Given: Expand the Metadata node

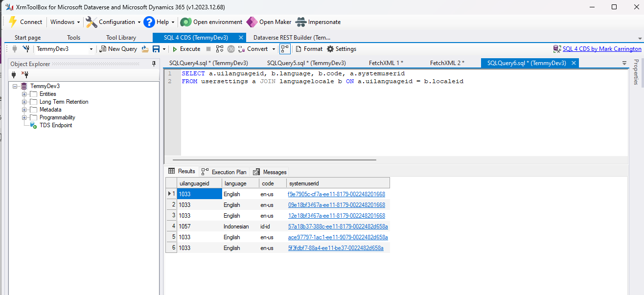Looking at the screenshot, I should 24,110.
